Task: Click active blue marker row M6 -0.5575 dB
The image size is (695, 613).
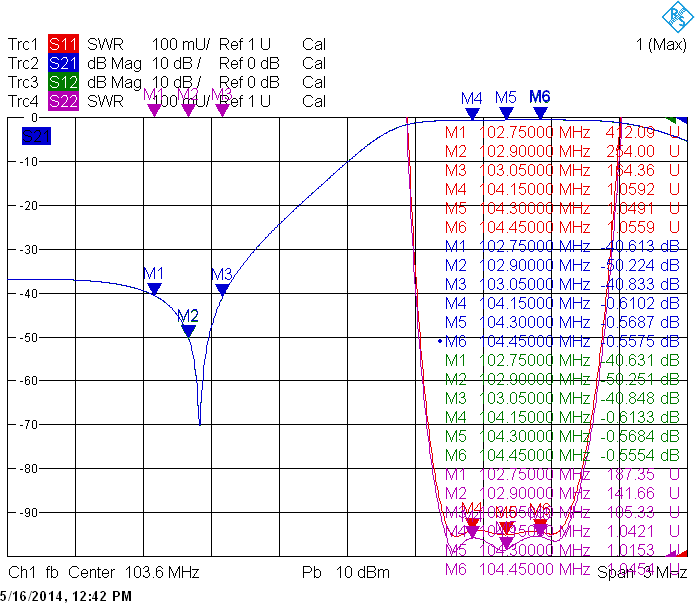Action: (558, 341)
